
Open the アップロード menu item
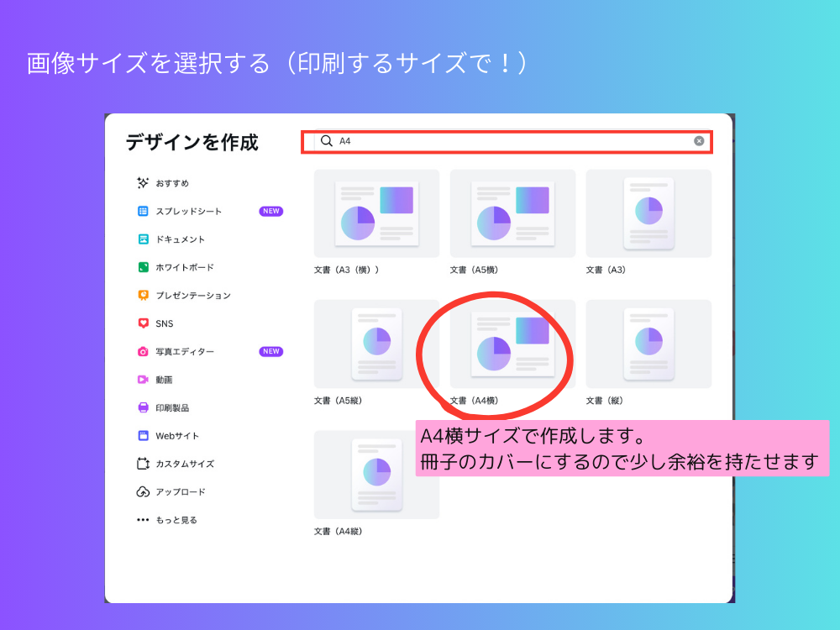[180, 492]
